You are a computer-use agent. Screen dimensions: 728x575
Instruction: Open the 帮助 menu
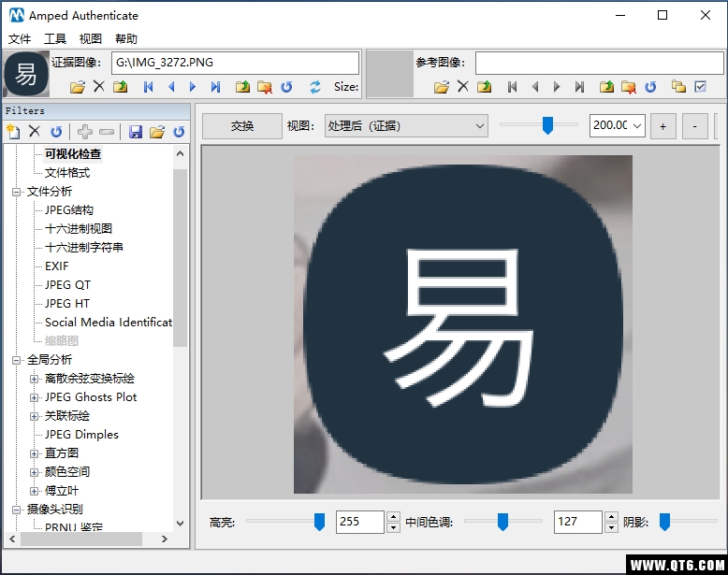pos(126,38)
